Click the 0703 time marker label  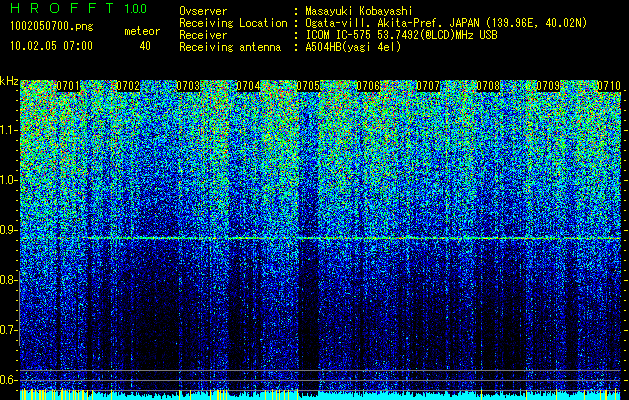click(188, 86)
